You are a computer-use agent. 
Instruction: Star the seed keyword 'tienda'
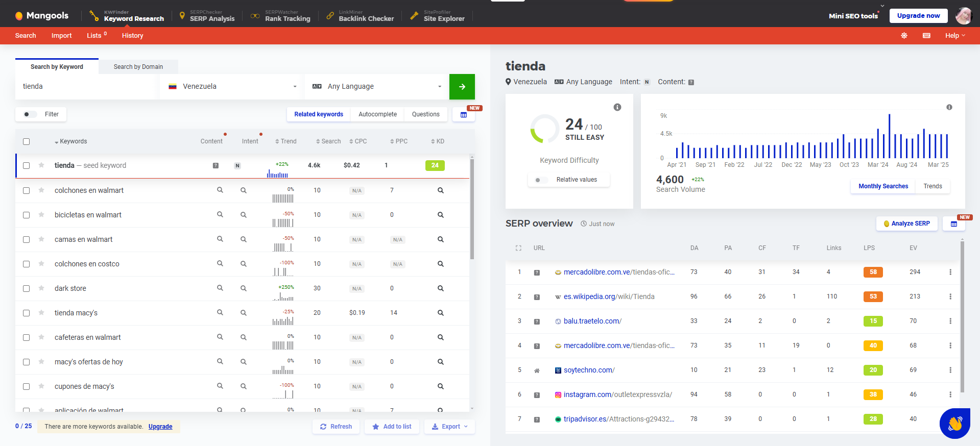click(41, 165)
